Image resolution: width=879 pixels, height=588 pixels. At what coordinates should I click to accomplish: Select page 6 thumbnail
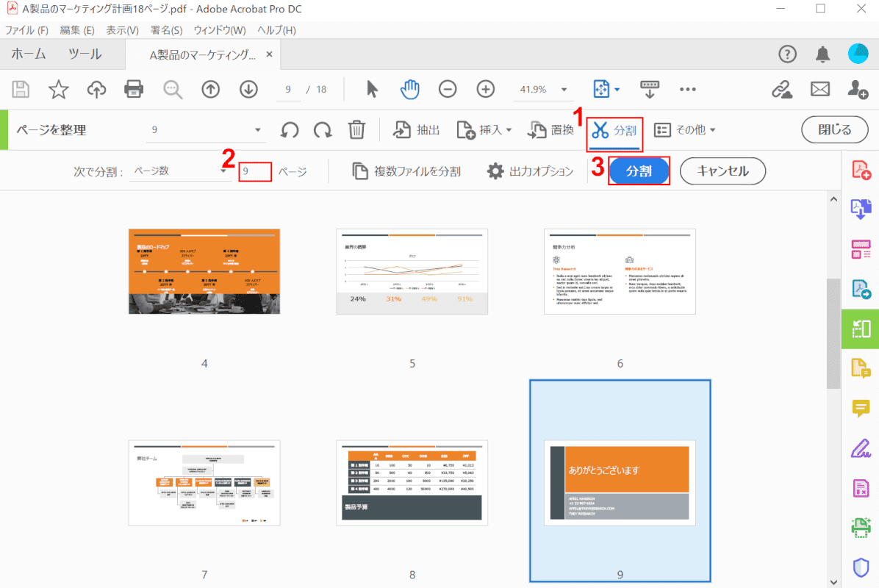tap(620, 271)
